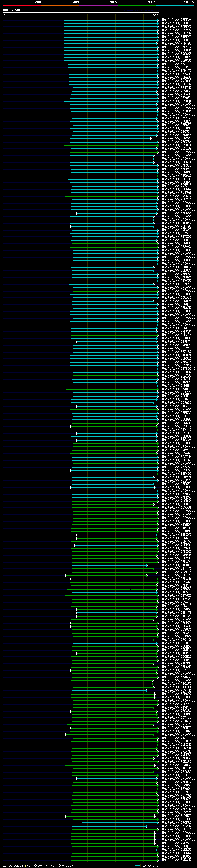Open hit UniRef100_B4FFY3

tap(176, 37)
